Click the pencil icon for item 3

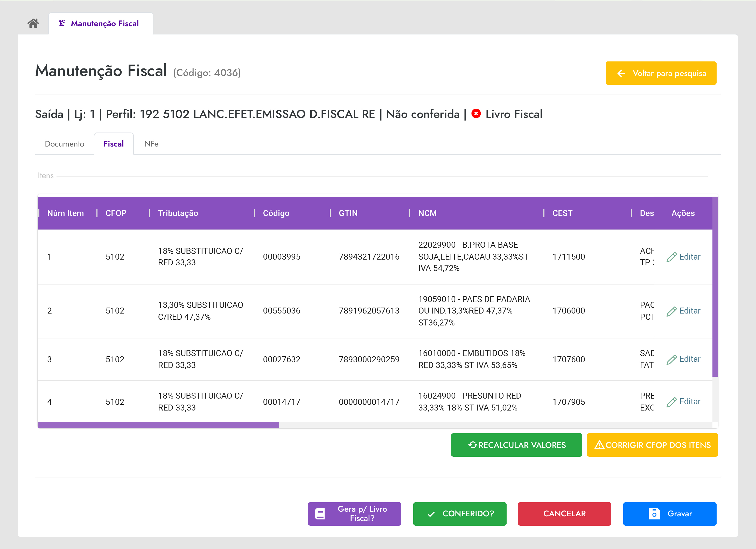671,359
